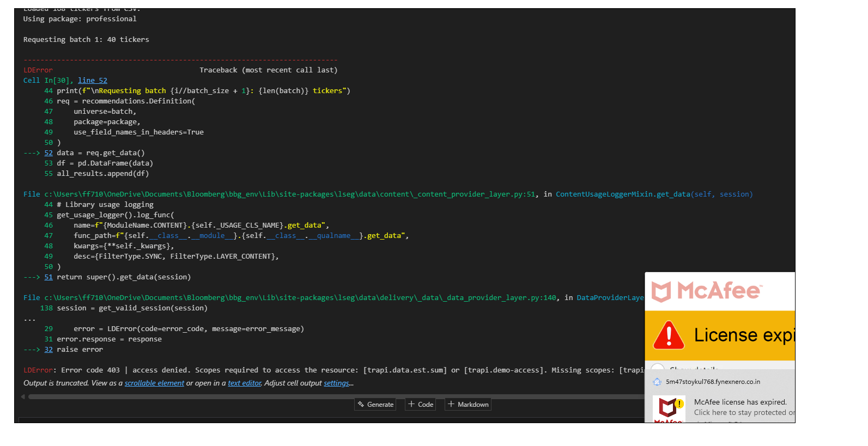
Task: Open the 'line 52' traceback link
Action: [x=93, y=81]
